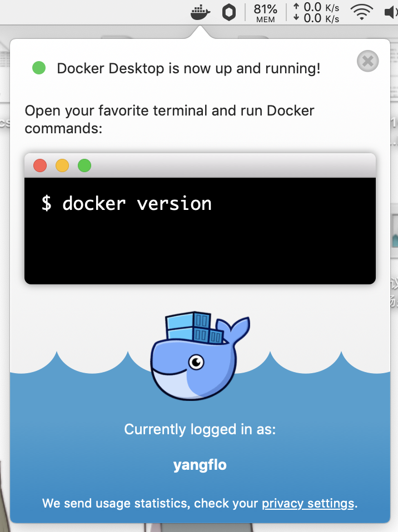Click the yellow terminal window dot
Screen dimensions: 398x532
tap(62, 165)
